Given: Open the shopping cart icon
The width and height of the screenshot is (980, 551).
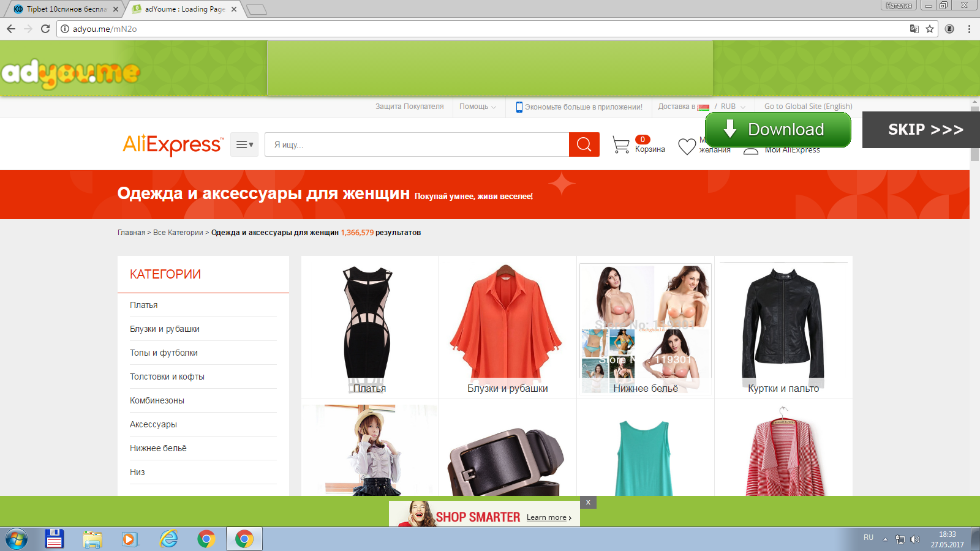Looking at the screenshot, I should 621,145.
